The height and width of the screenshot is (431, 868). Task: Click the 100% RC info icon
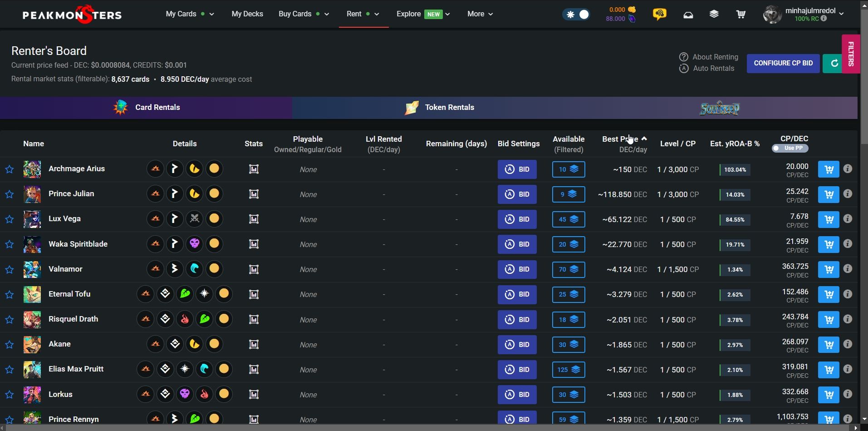(x=824, y=19)
